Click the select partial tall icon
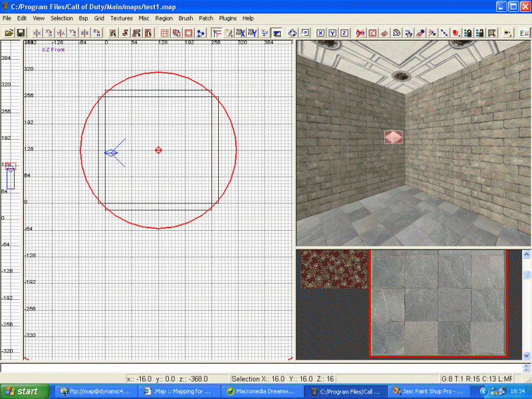 coord(137,33)
